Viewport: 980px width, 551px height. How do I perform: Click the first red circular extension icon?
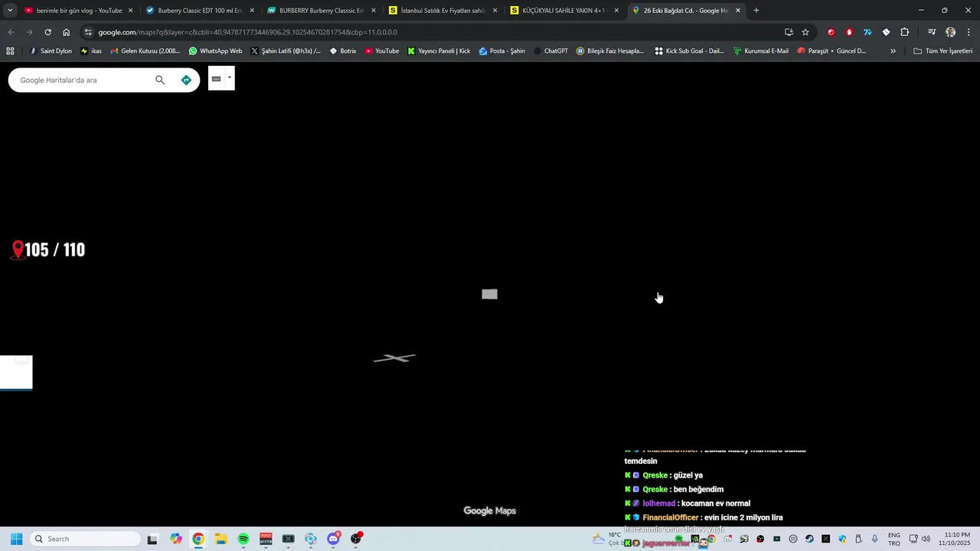pos(831,32)
